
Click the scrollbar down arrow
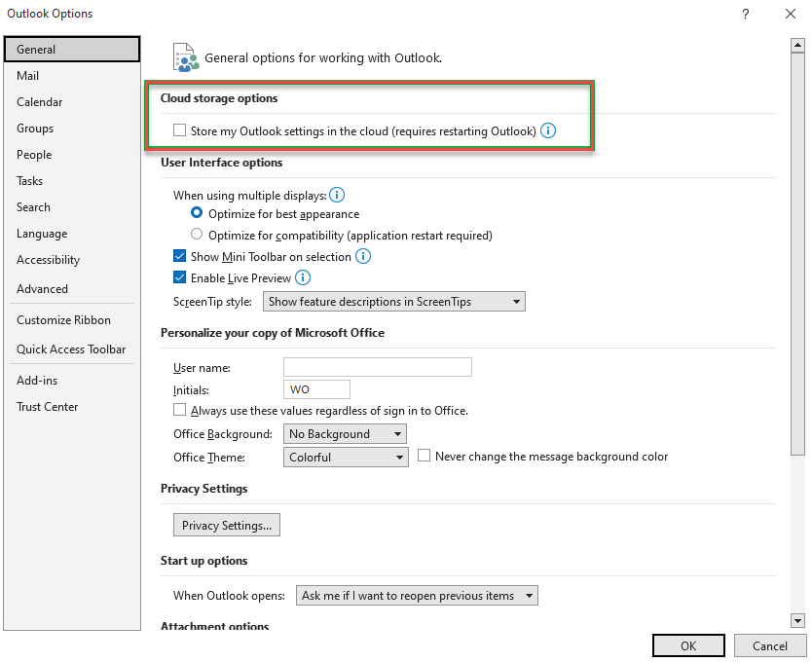tap(797, 620)
